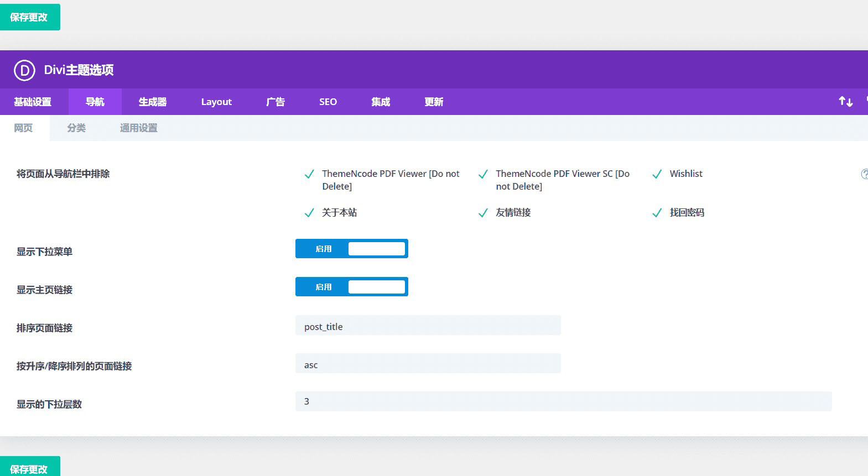Click the 将页面从导航栏中排除 label

coord(63,174)
